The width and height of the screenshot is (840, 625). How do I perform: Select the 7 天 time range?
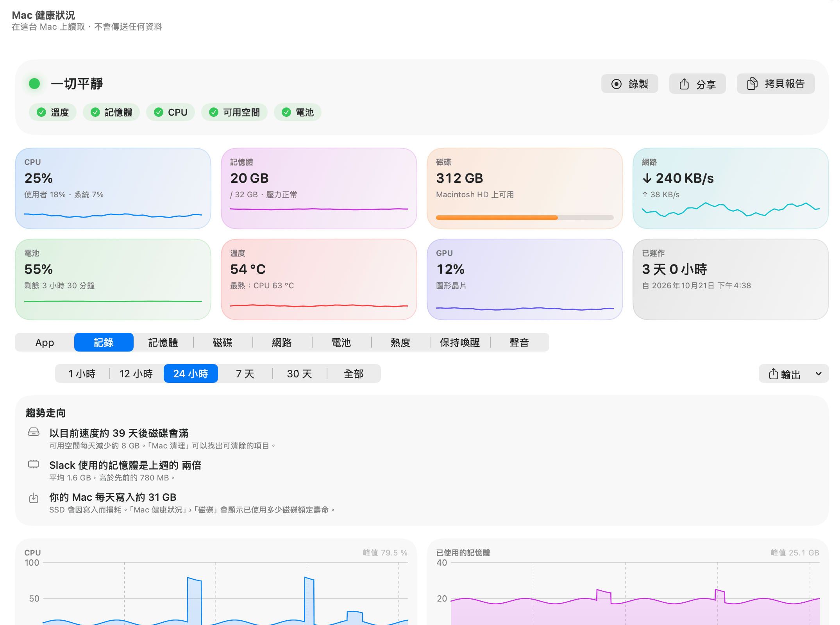[x=245, y=374]
